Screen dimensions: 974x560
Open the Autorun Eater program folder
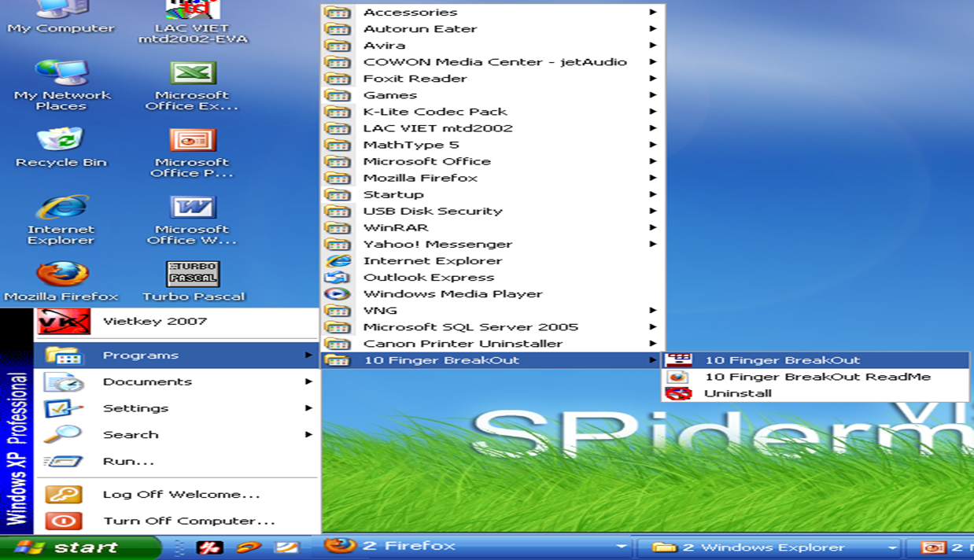[x=493, y=29]
